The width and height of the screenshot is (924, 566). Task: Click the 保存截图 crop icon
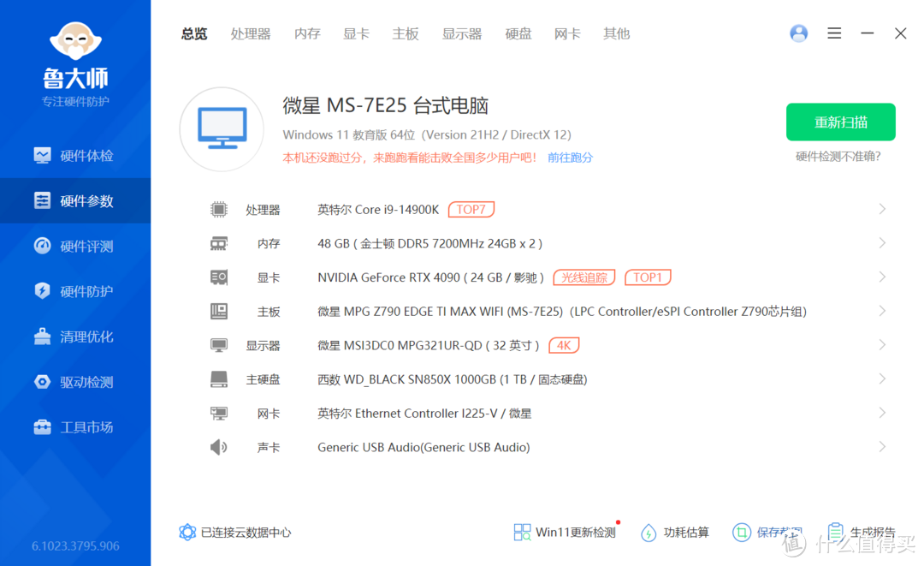pos(742,533)
